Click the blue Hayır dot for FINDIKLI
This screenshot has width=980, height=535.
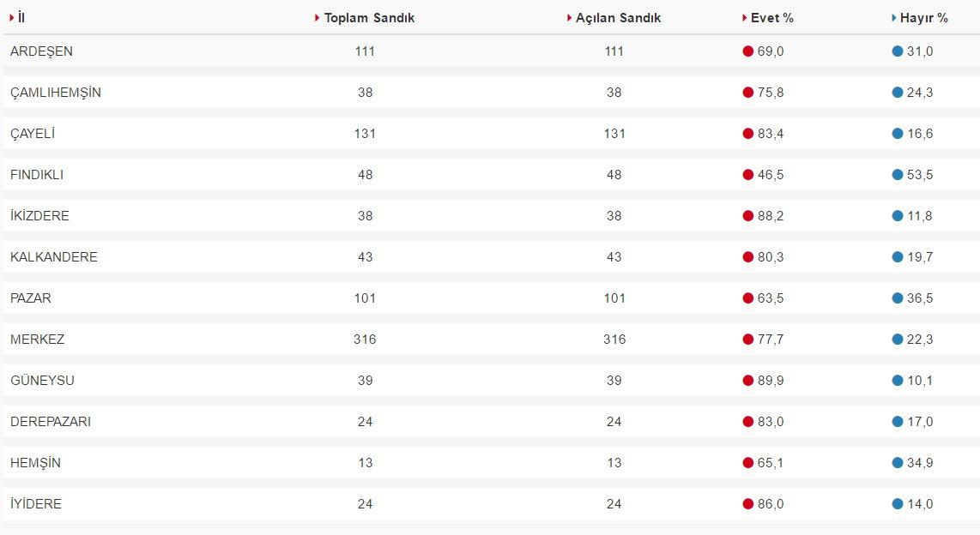898,175
